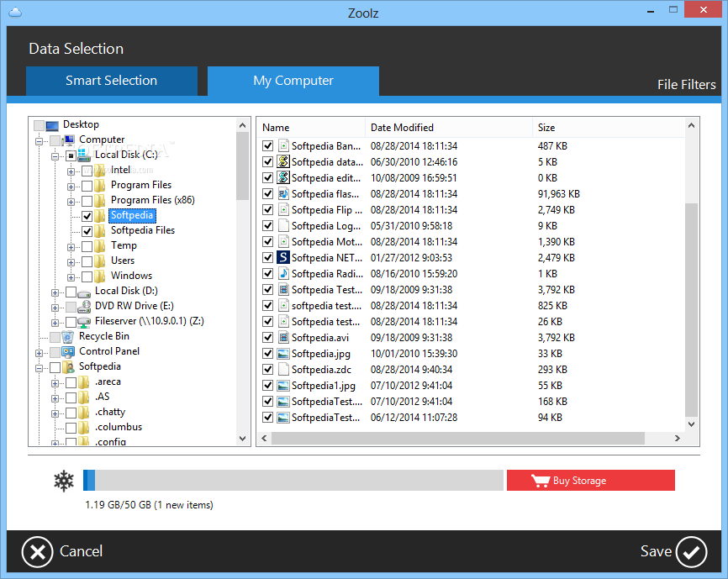Collapse the Computer tree node
728x579 pixels.
39,141
